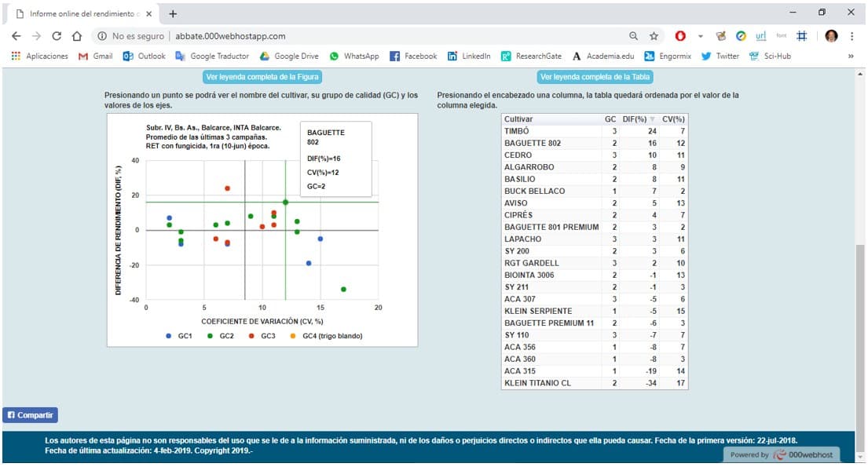
Task: Toggle GC3 series in chart legend
Action: pyautogui.click(x=262, y=336)
